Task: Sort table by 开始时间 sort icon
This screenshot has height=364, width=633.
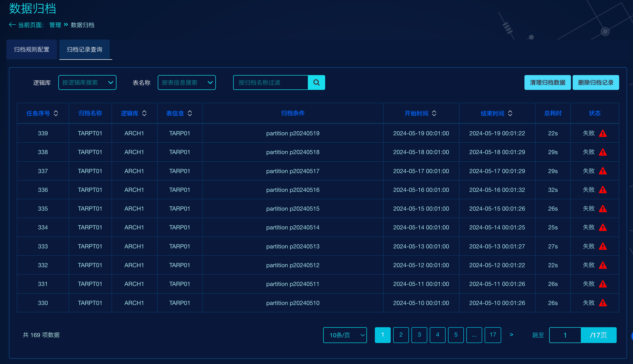Action: pyautogui.click(x=434, y=113)
